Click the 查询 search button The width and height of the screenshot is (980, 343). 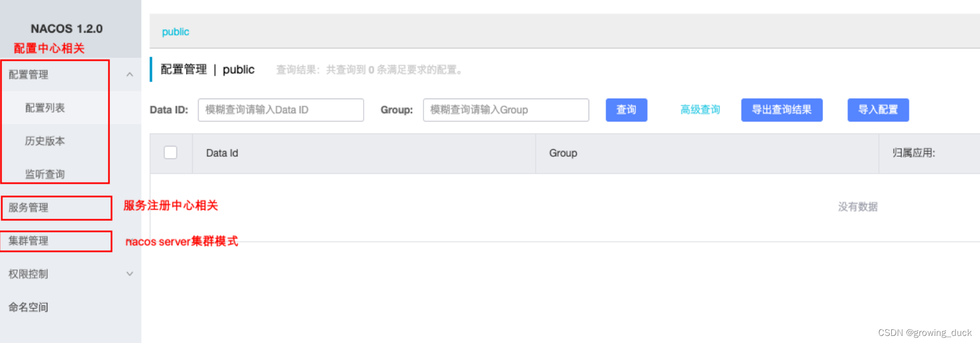627,110
